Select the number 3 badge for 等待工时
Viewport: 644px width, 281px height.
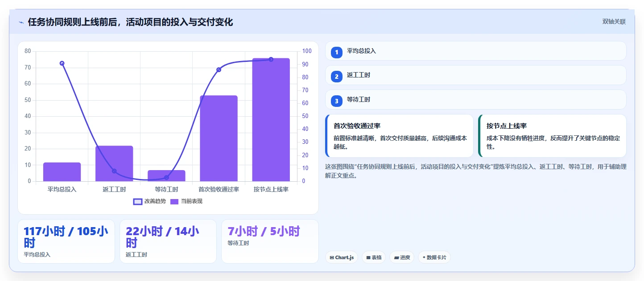click(x=337, y=101)
